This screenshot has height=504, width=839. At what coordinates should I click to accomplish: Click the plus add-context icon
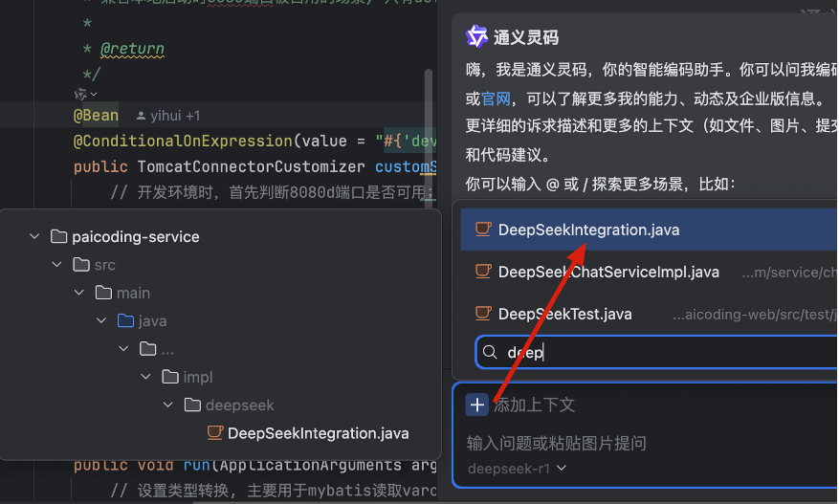click(x=476, y=405)
